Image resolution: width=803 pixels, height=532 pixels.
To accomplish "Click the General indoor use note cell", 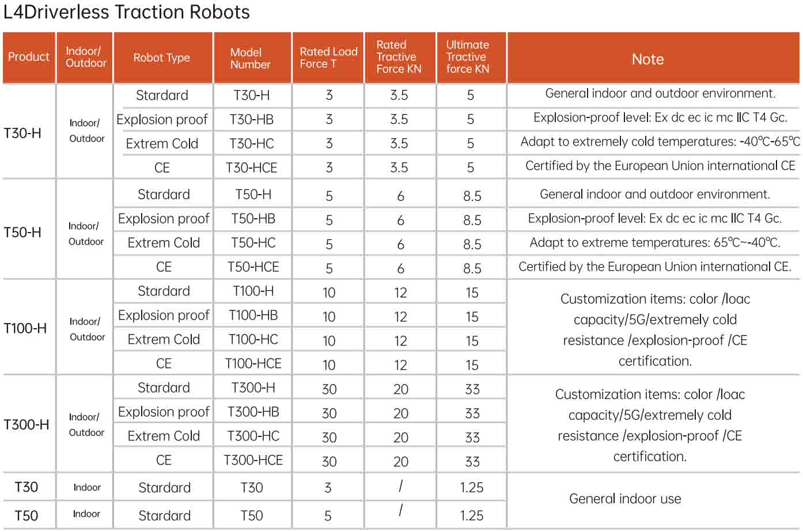I will 625,499.
